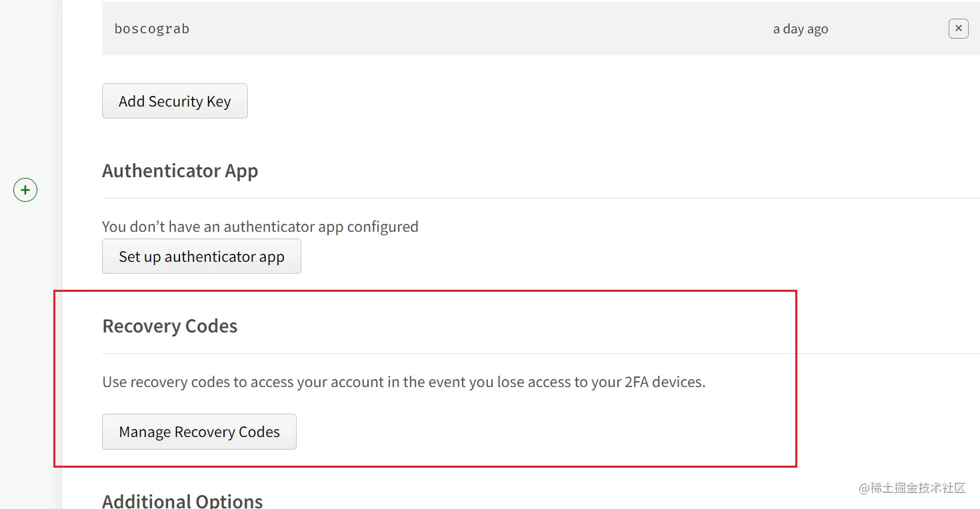This screenshot has height=509, width=980.
Task: Click the Authenticator App heading
Action: [x=180, y=171]
